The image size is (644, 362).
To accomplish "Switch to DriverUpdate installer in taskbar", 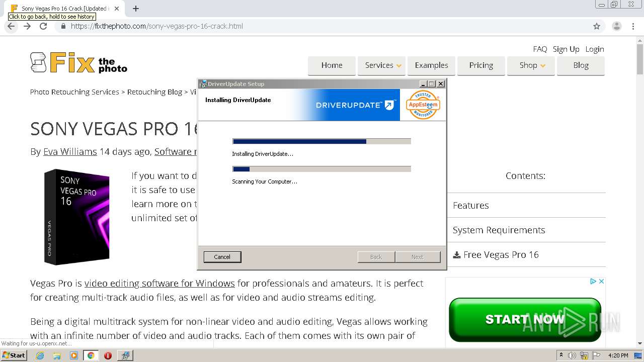I will click(125, 355).
